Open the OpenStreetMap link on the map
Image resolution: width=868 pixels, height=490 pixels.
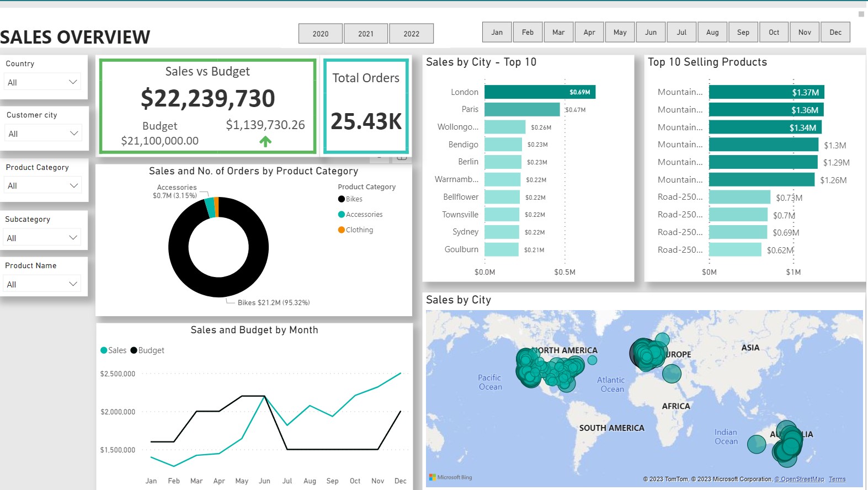[799, 480]
